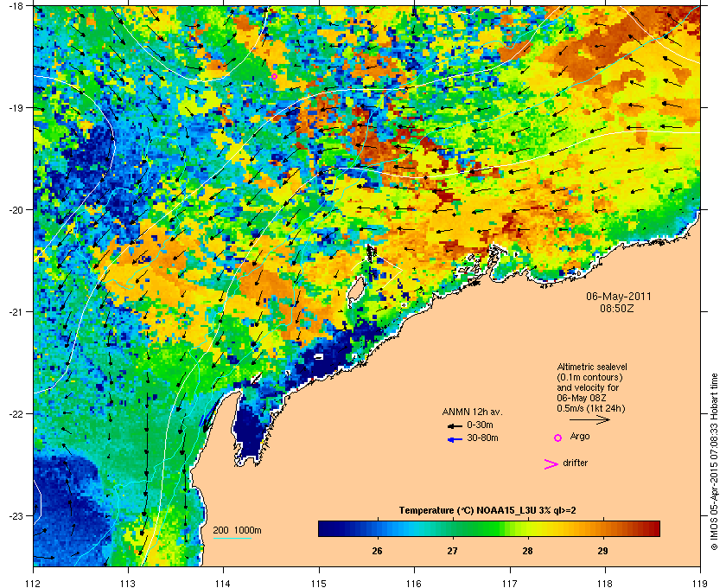The height and width of the screenshot is (588, 726).
Task: Click the Argo circle symbol in the legend
Action: click(x=558, y=438)
